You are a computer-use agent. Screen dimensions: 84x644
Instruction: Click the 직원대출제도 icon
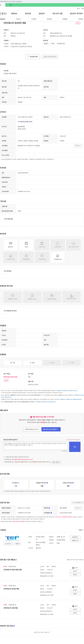click(x=26, y=257)
